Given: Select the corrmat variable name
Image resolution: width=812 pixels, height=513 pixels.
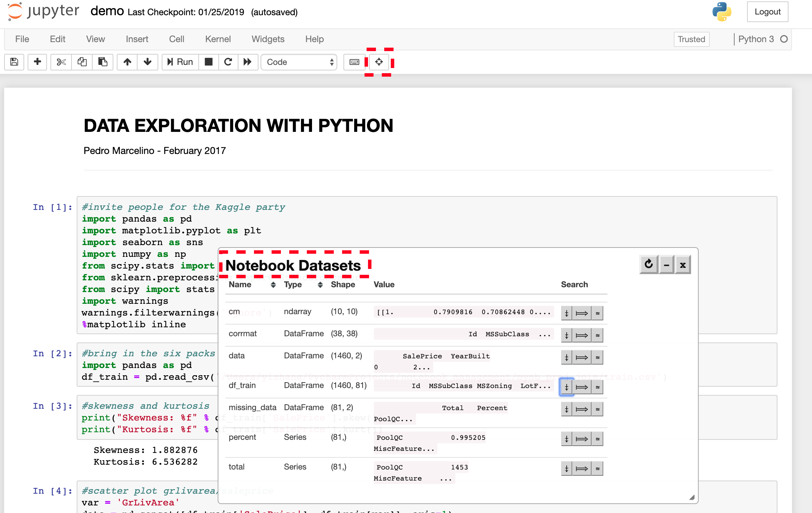Looking at the screenshot, I should (243, 333).
